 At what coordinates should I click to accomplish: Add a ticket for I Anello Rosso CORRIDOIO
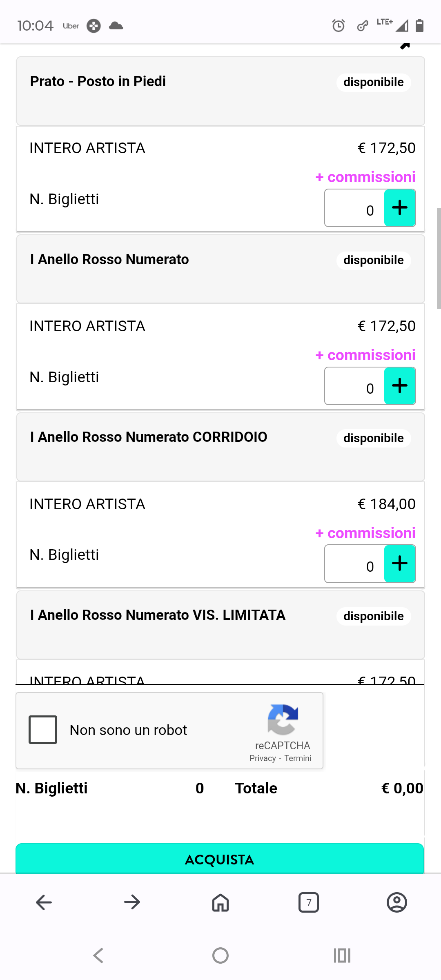(400, 563)
